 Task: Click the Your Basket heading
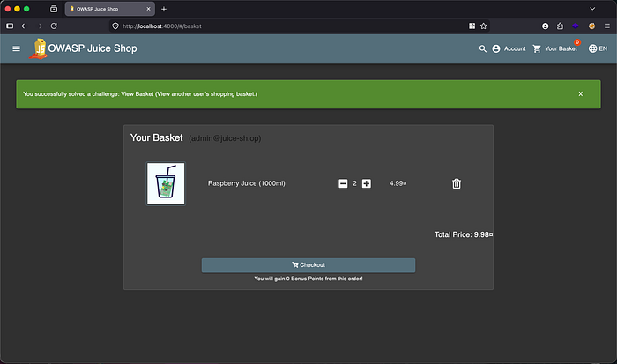(x=157, y=137)
